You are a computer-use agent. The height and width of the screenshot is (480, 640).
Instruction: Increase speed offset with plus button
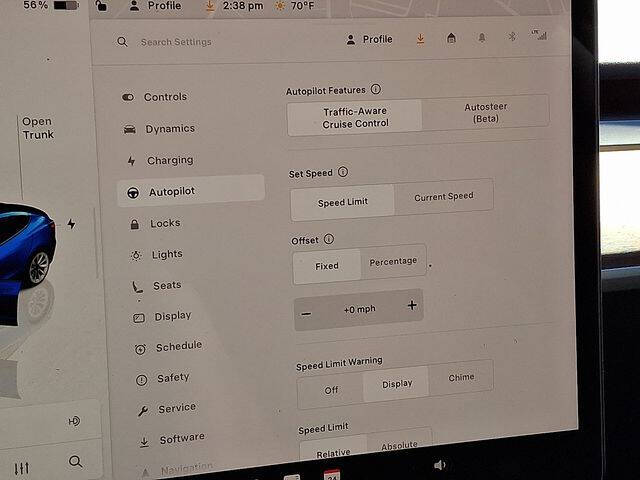pyautogui.click(x=412, y=306)
